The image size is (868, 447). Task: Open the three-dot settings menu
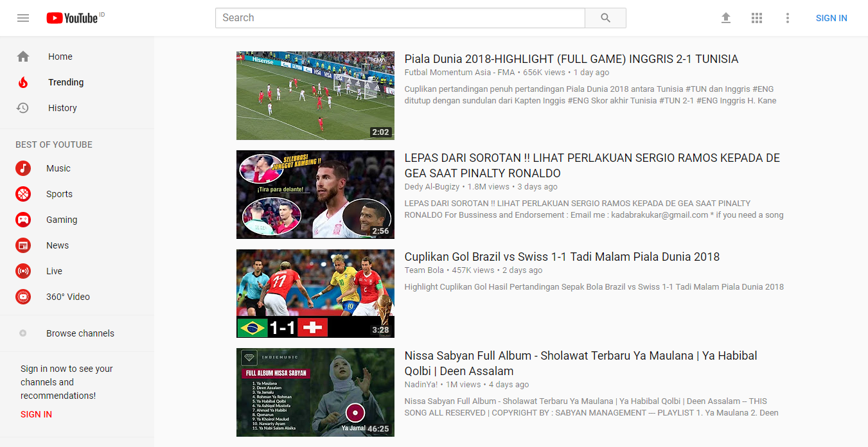[788, 18]
